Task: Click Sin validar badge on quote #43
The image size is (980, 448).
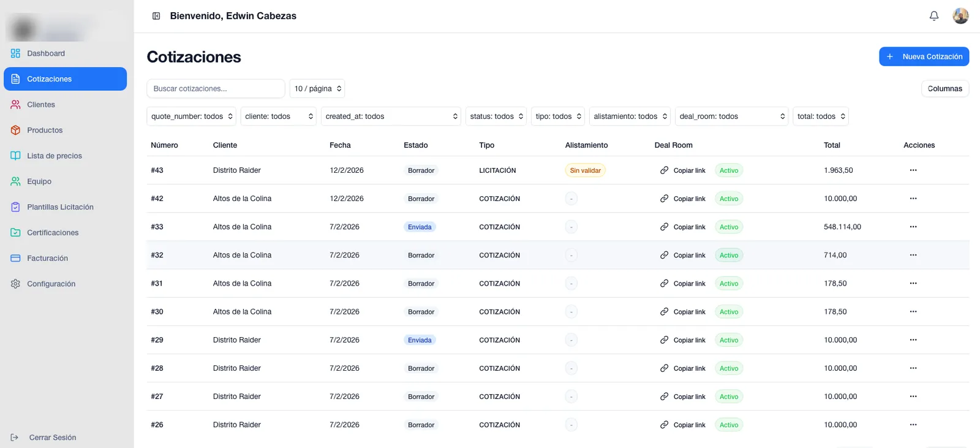Action: tap(585, 170)
